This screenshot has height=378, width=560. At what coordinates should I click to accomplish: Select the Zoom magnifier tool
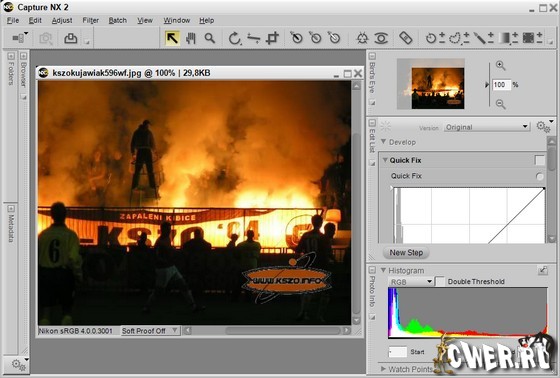(210, 38)
